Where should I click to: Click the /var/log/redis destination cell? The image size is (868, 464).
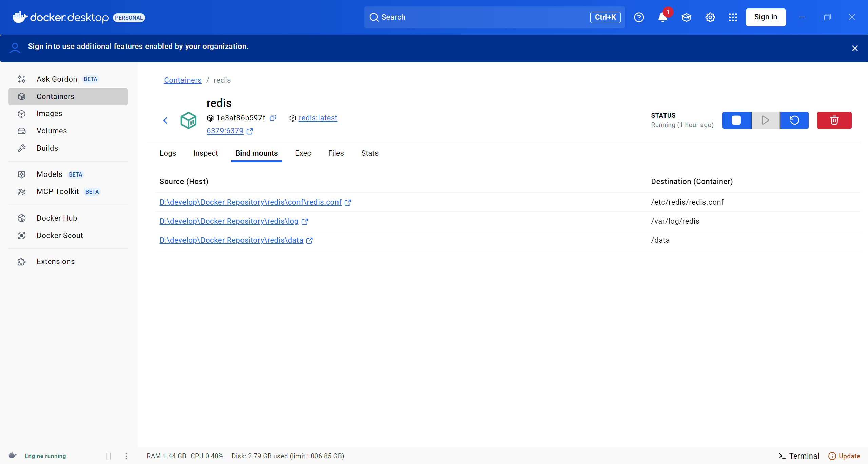[675, 221]
